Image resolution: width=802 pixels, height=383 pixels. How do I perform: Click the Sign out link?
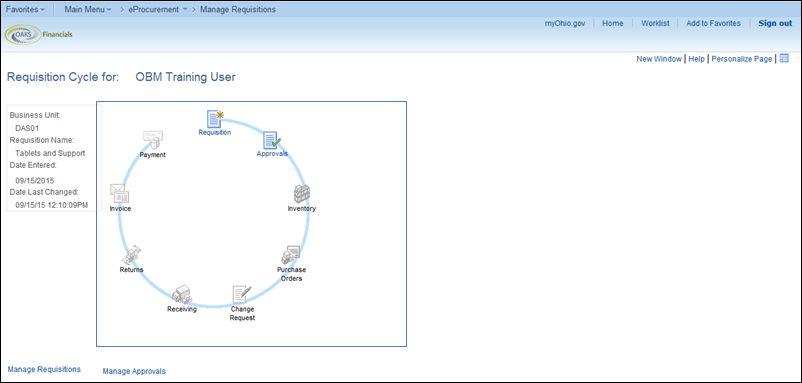(x=775, y=23)
